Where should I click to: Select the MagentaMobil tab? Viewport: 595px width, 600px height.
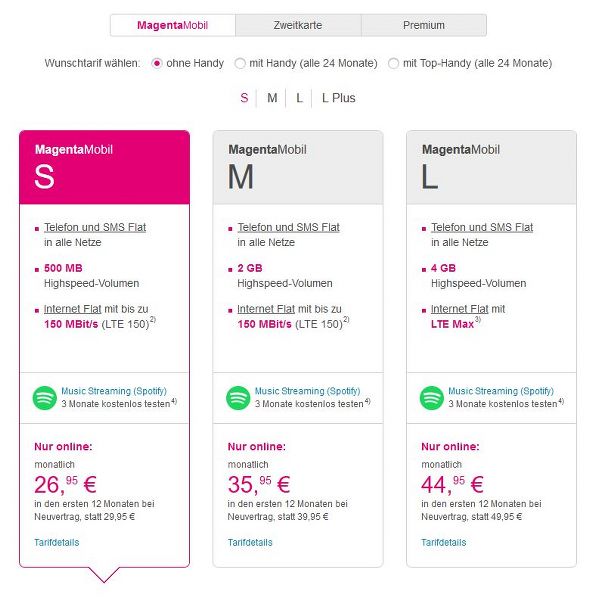click(x=173, y=25)
